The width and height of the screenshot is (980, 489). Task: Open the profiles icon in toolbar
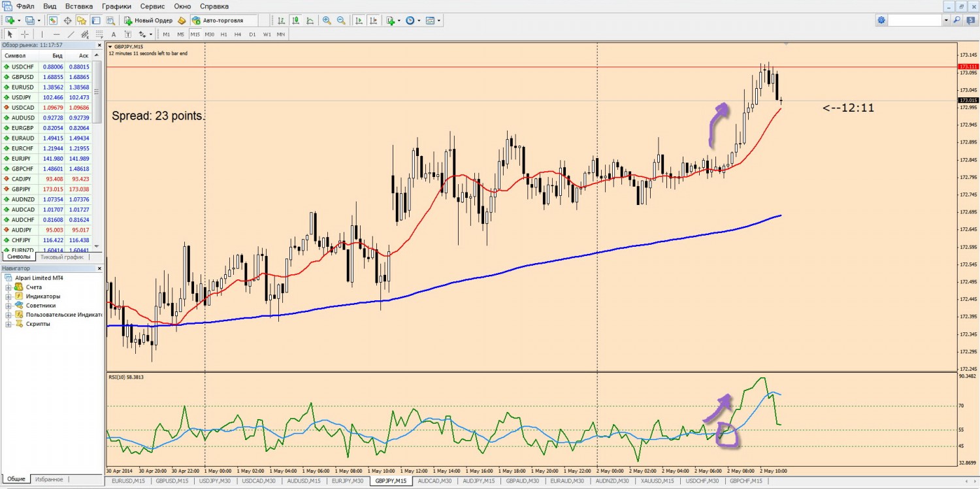coord(30,20)
